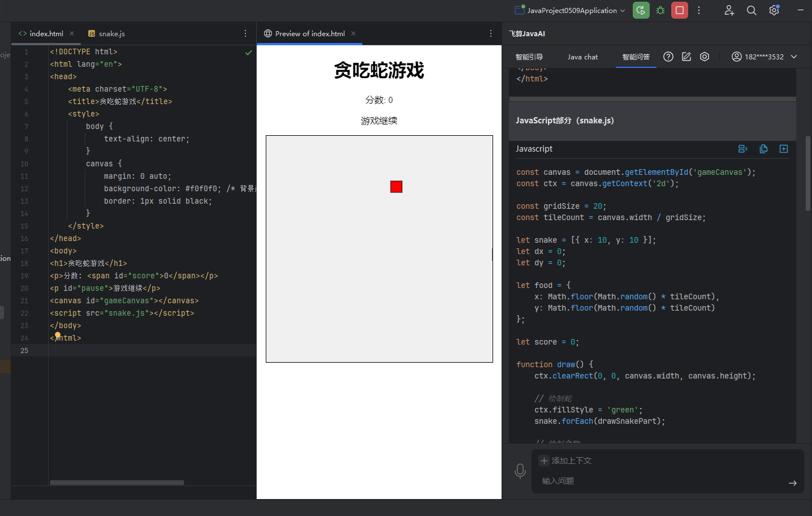This screenshot has height=516, width=812.
Task: Click the function draw() line in chat code
Action: click(x=555, y=364)
